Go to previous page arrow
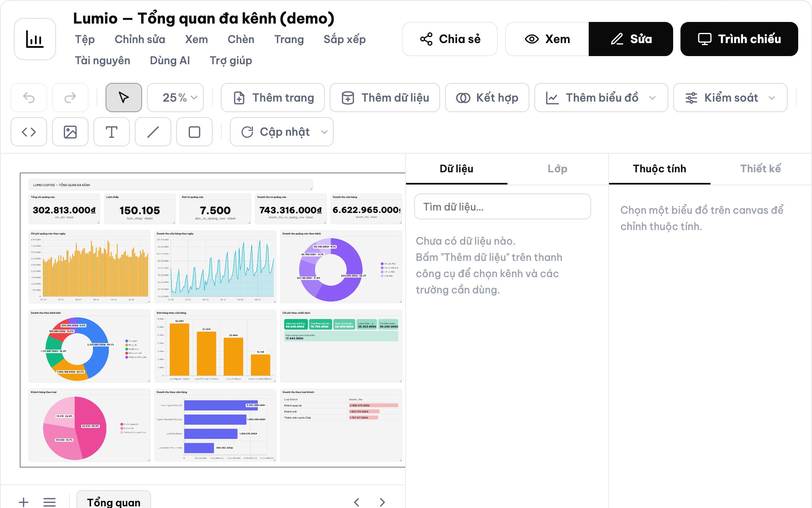This screenshot has width=812, height=508. (x=356, y=502)
